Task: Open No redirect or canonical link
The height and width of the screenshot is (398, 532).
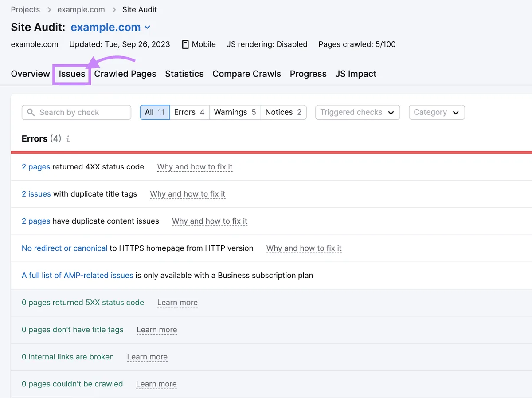Action: 64,248
